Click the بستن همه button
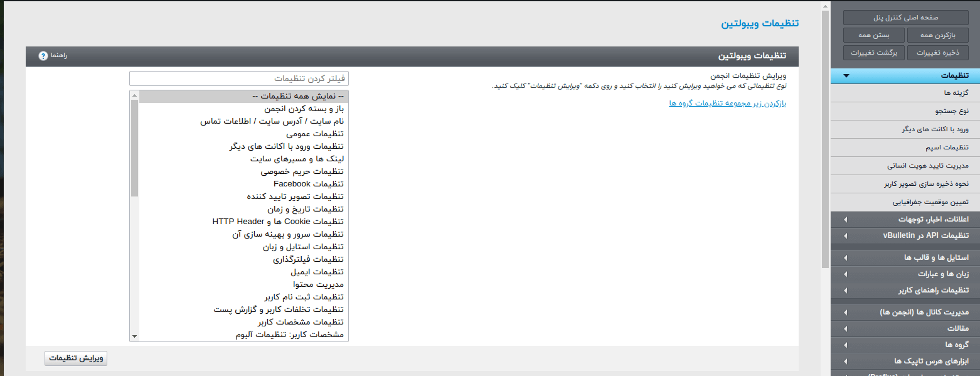Viewport: 980px width, 376px height. (x=873, y=35)
